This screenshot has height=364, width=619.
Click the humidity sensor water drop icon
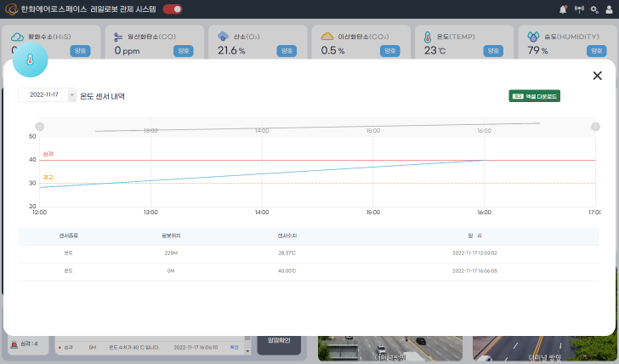pyautogui.click(x=533, y=37)
